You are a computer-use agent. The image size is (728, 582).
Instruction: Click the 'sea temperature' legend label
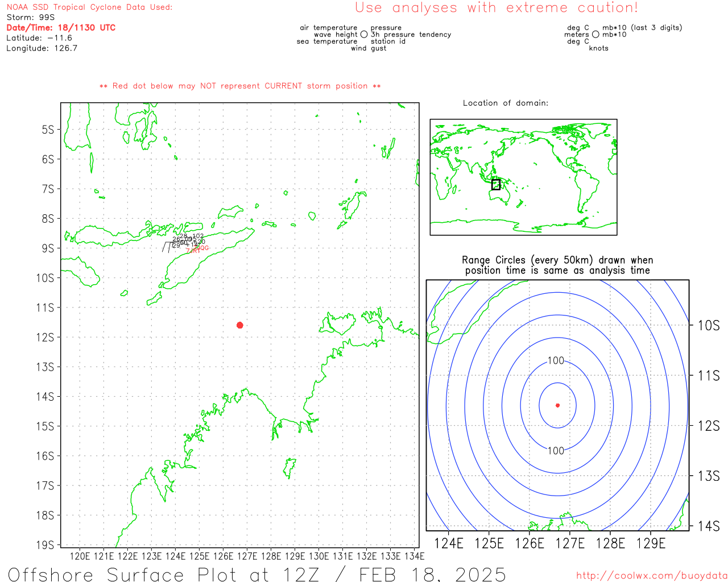327,41
